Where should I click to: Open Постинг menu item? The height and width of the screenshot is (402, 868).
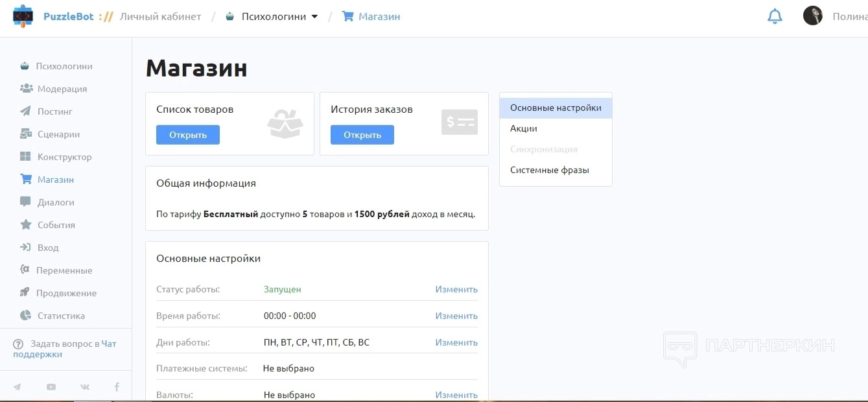(55, 112)
